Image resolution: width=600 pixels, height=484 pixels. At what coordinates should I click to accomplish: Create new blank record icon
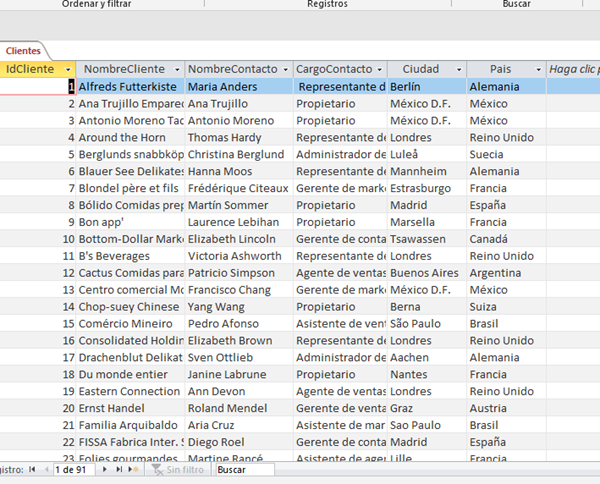[x=134, y=469]
